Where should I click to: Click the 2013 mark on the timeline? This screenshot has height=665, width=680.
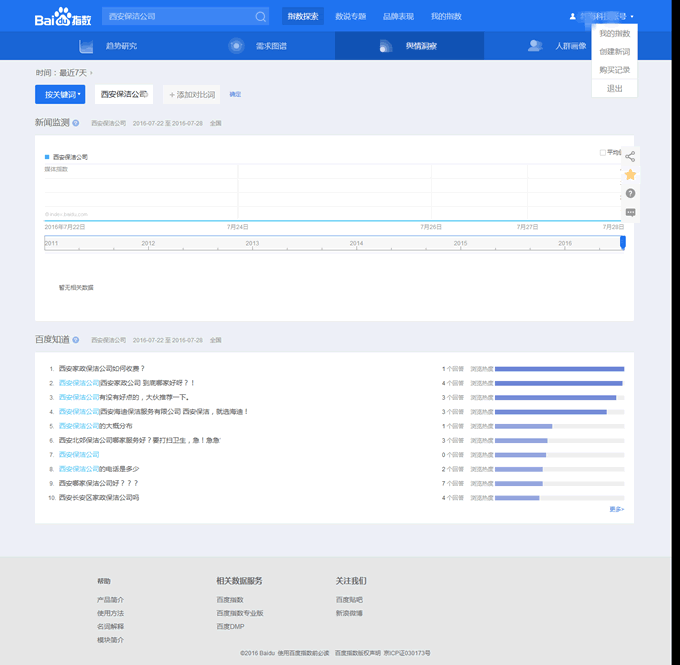pyautogui.click(x=252, y=243)
